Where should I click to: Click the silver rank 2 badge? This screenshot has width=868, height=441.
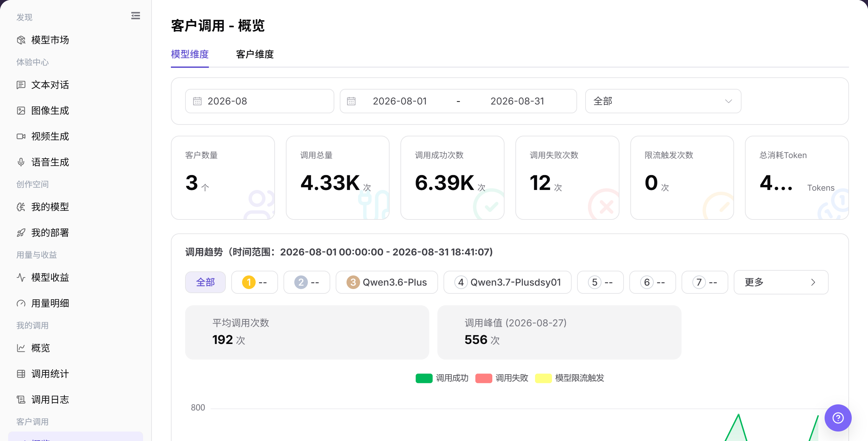click(x=301, y=282)
